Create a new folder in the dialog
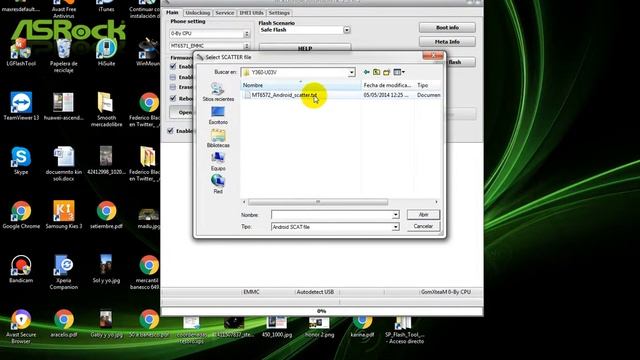The width and height of the screenshot is (640, 360). tap(386, 72)
